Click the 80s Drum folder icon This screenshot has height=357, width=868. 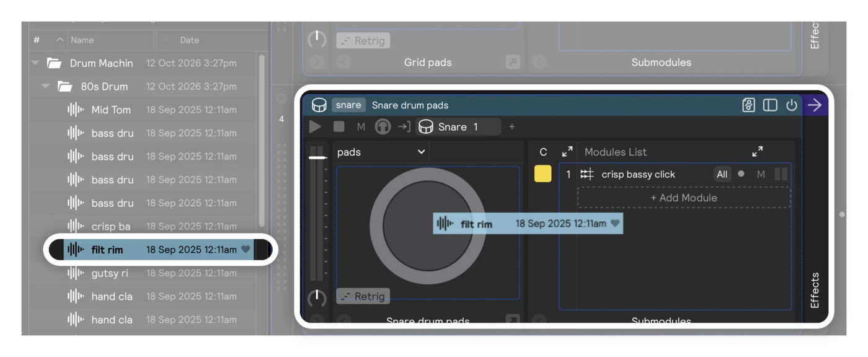click(x=65, y=86)
